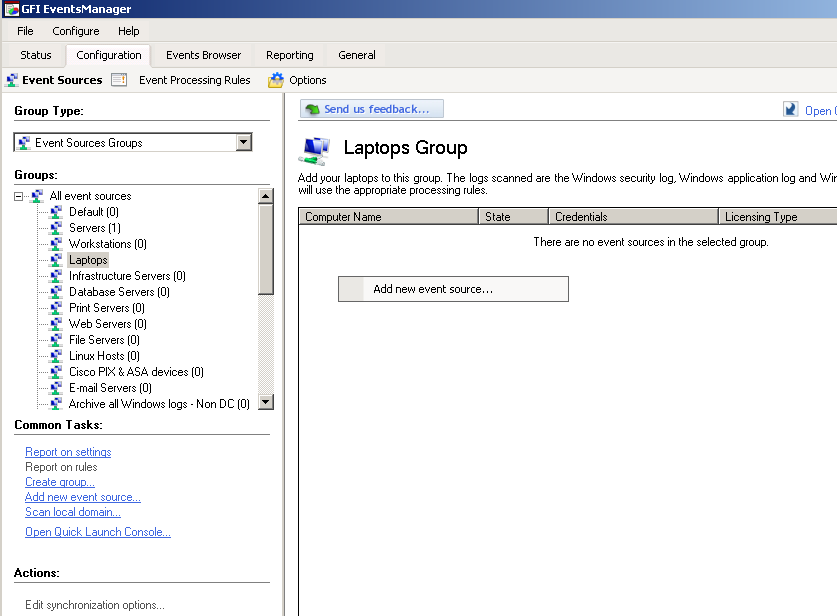
Task: Click the icon inside Group Type combo box
Action: coord(24,143)
